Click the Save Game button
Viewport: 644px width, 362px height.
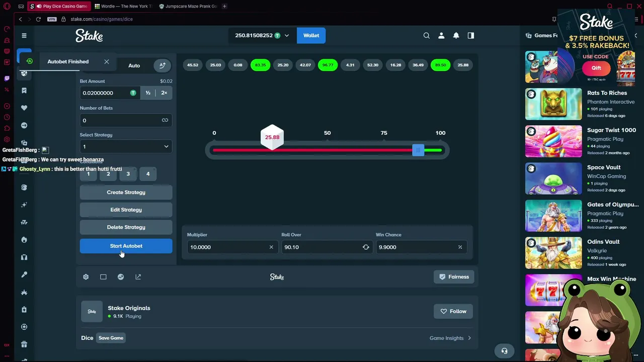[x=111, y=338]
